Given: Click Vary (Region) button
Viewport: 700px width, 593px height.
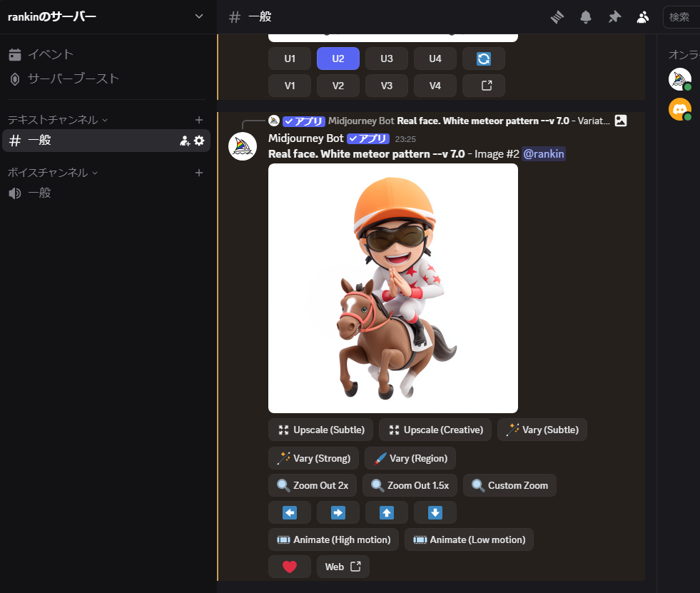Looking at the screenshot, I should pos(410,458).
